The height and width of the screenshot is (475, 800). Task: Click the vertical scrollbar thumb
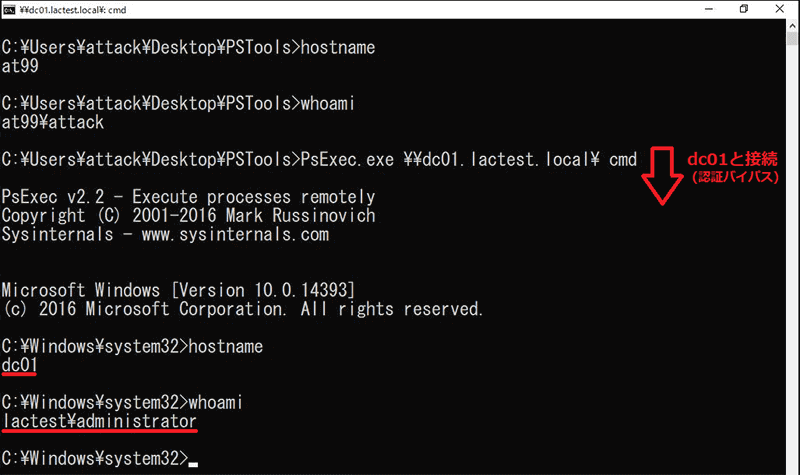[x=792, y=39]
